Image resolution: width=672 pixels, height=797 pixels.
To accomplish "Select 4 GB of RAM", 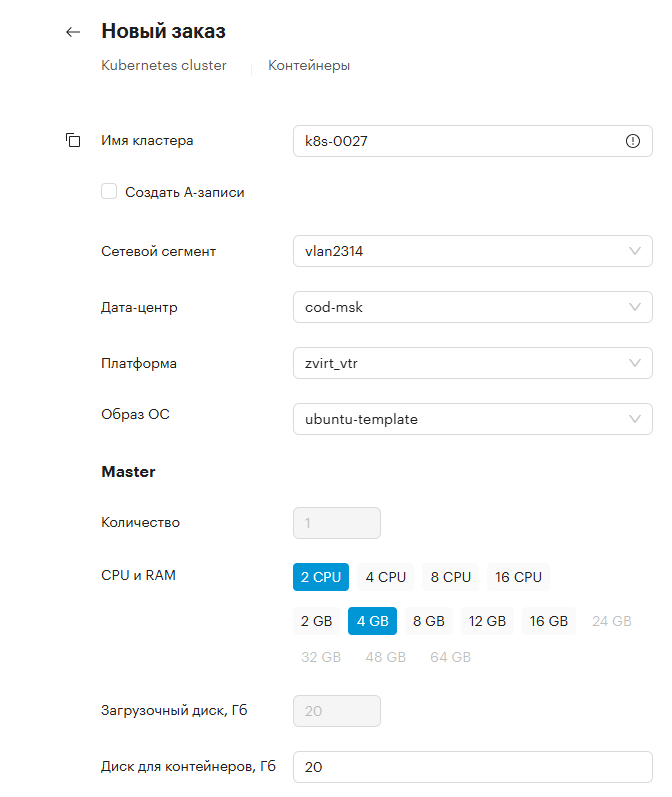I will 373,621.
